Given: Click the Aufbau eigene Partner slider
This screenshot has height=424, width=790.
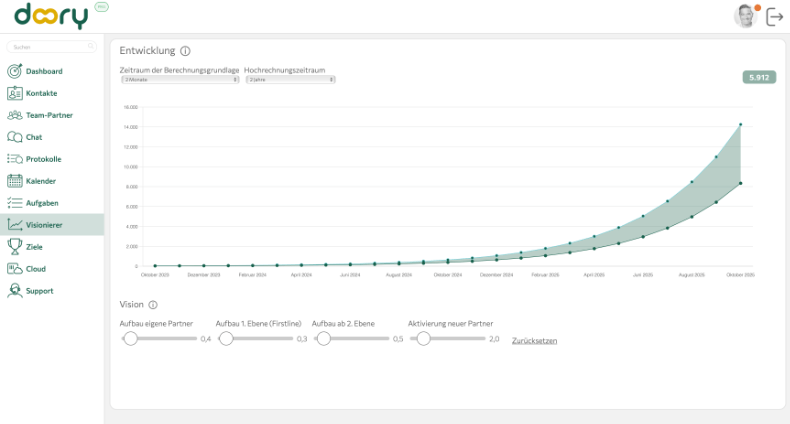Looking at the screenshot, I should point(159,339).
